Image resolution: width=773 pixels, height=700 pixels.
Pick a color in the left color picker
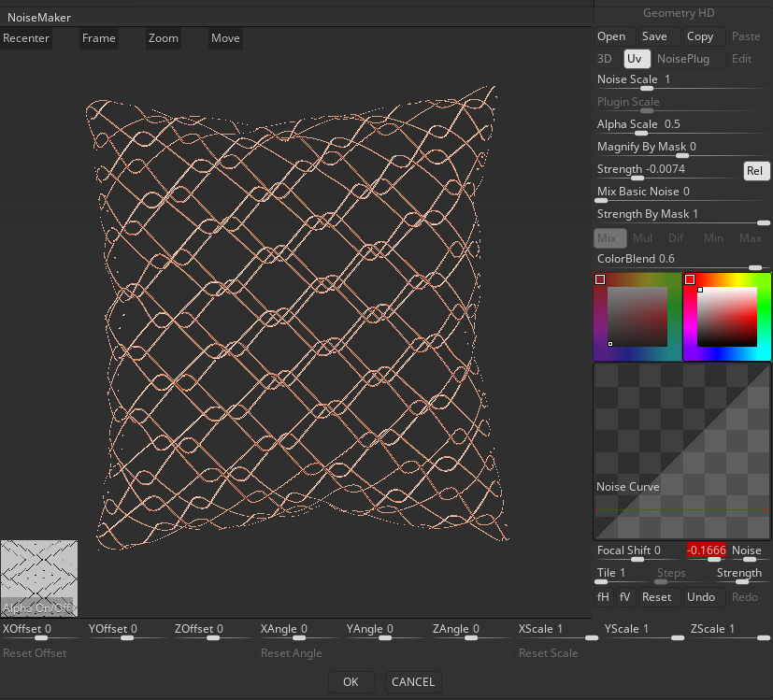[637, 317]
